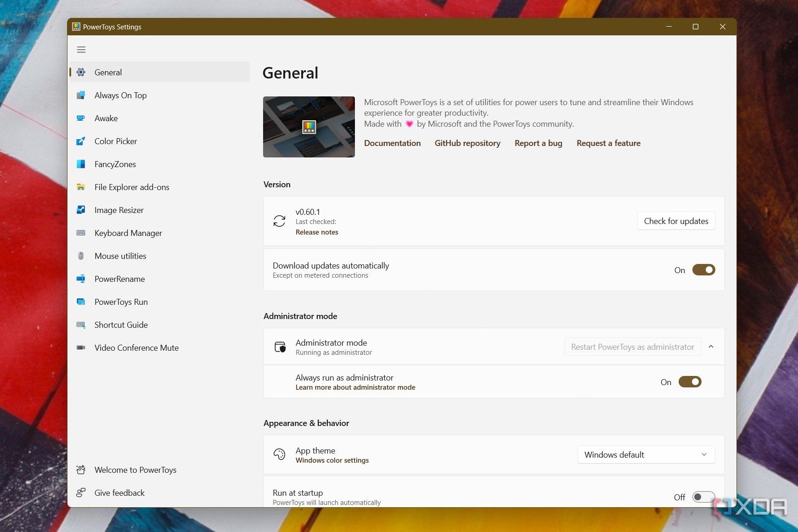Screen dimensions: 798x532
Task: Toggle Download updates automatically switch
Action: coord(703,270)
